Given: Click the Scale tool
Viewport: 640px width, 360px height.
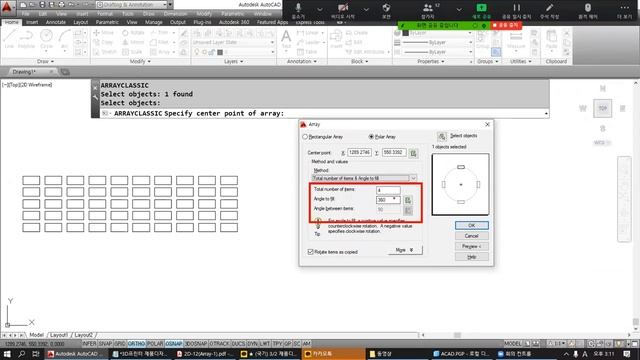Looking at the screenshot, I should coord(132,52).
